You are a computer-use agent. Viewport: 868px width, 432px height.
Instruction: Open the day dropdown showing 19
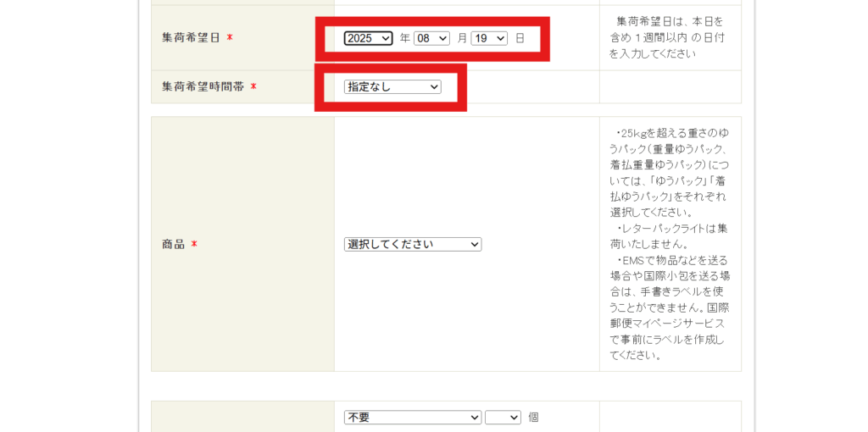coord(489,38)
